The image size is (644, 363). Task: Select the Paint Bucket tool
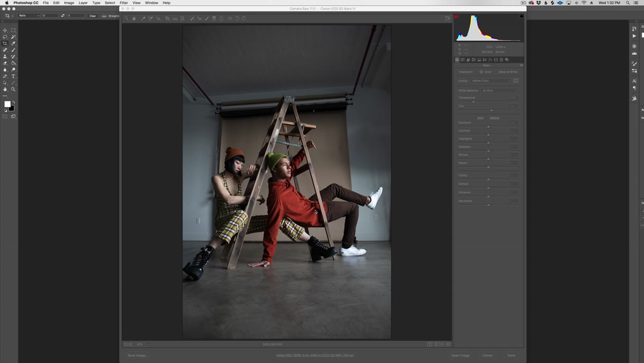(13, 63)
